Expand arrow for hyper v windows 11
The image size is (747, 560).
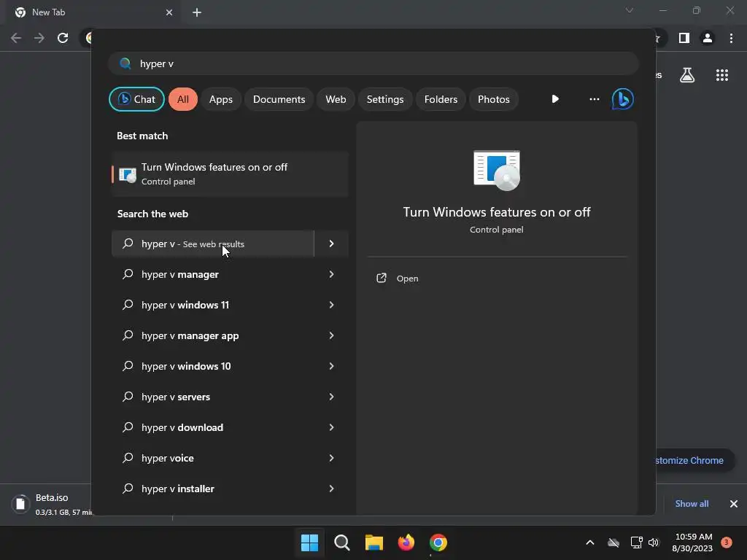pos(332,305)
